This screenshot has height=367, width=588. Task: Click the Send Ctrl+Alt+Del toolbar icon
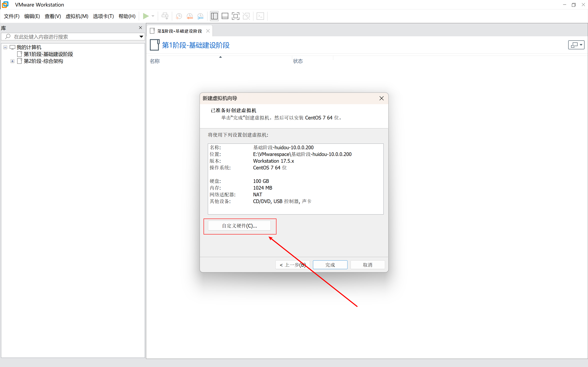[165, 16]
